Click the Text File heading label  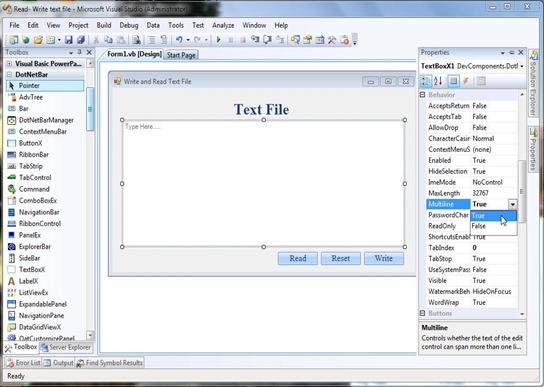(262, 109)
